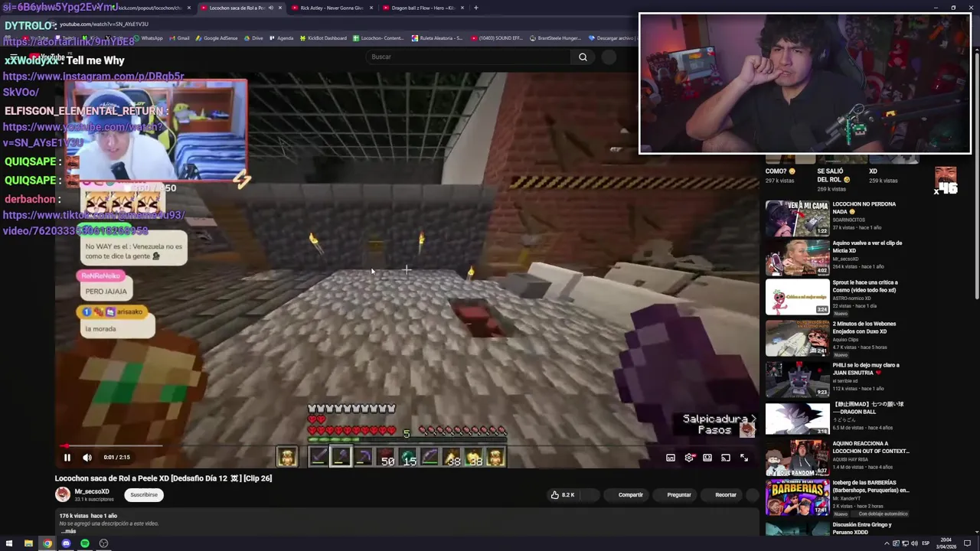Pause the YouTube video
Screen dimensions: 980x551
(67, 458)
